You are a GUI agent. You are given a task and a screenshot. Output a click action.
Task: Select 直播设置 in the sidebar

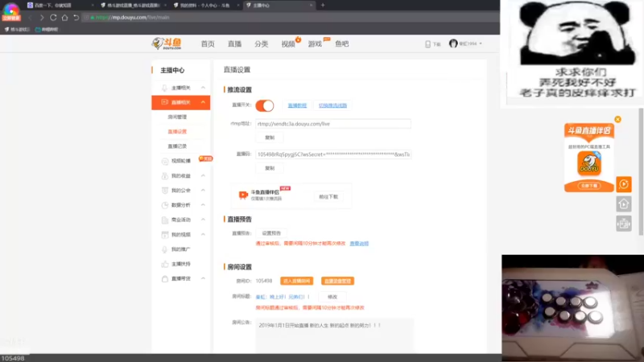click(177, 132)
